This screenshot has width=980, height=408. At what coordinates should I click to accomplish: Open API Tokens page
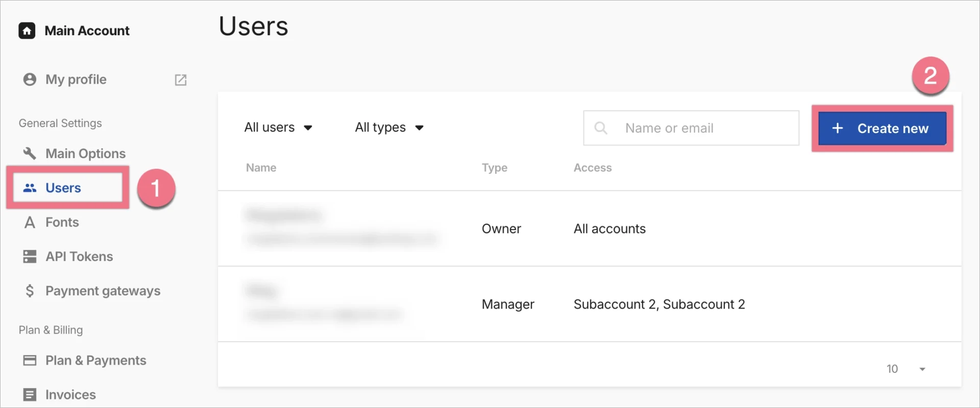(79, 257)
